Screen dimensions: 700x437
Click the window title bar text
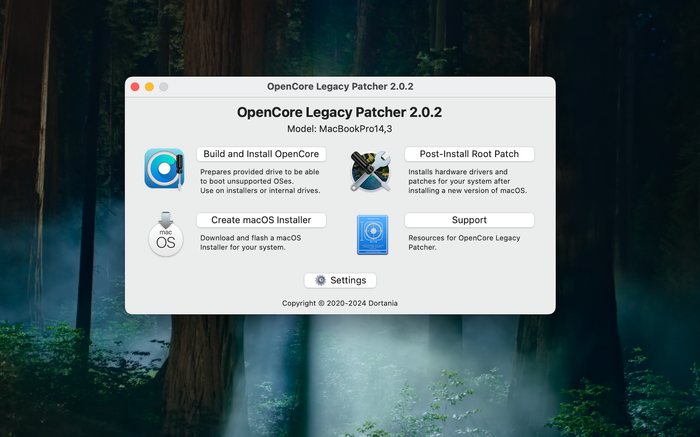[340, 87]
